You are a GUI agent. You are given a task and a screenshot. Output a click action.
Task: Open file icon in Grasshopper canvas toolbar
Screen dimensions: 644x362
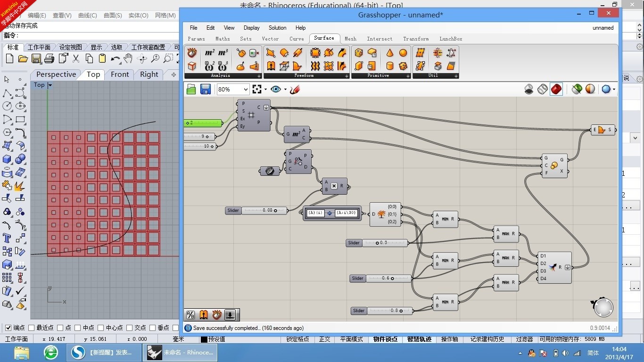[191, 89]
